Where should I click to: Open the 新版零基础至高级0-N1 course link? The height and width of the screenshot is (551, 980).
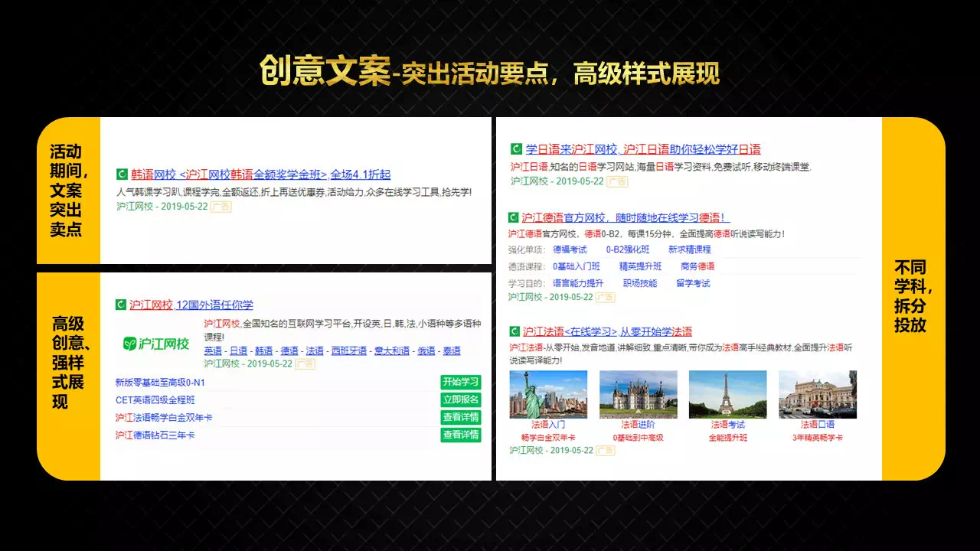click(160, 383)
